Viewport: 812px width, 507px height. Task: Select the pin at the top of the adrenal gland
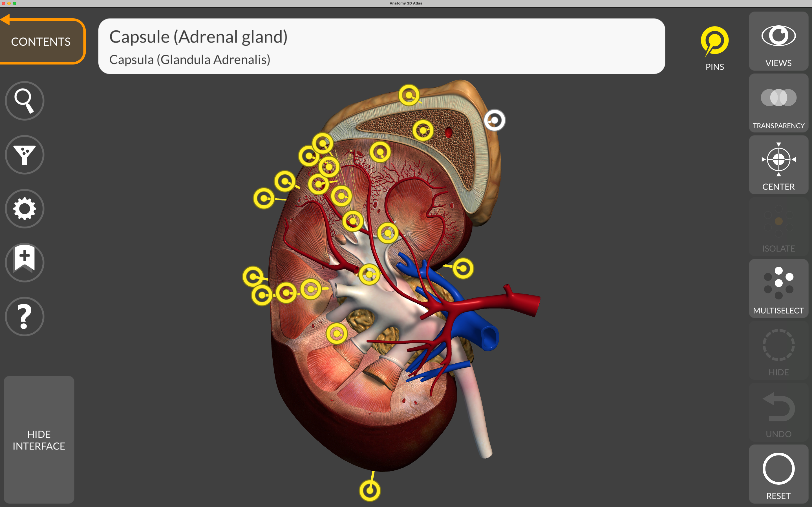(409, 95)
